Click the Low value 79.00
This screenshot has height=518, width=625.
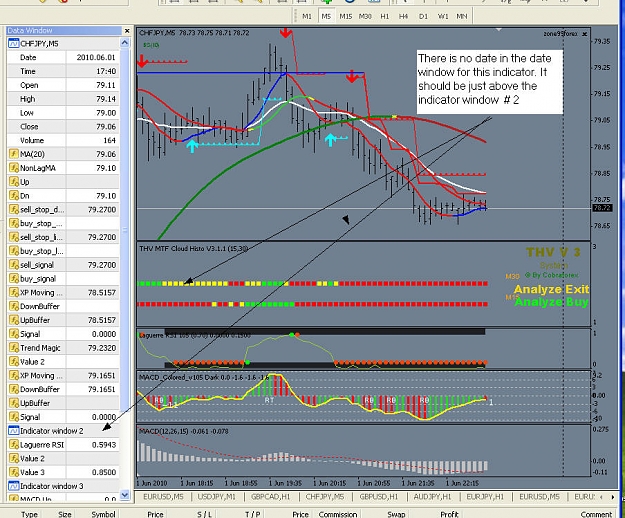[106, 113]
